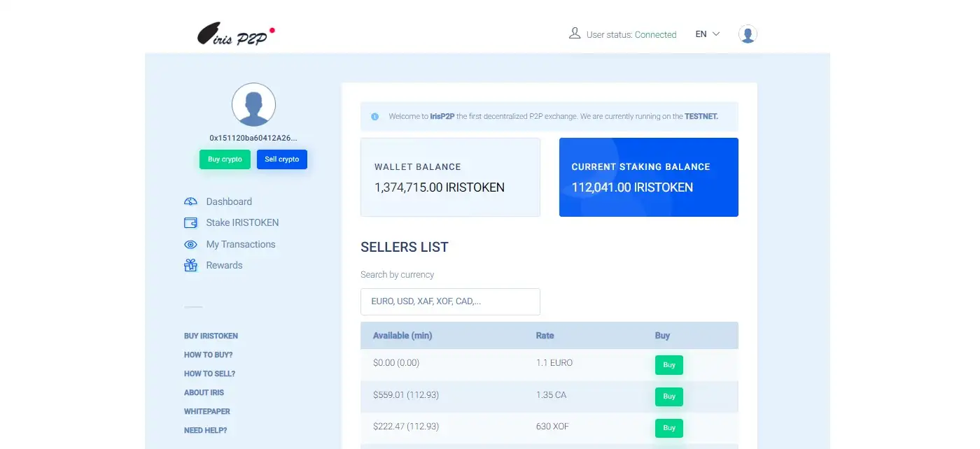
Task: Expand the EN language dropdown
Action: coord(707,34)
